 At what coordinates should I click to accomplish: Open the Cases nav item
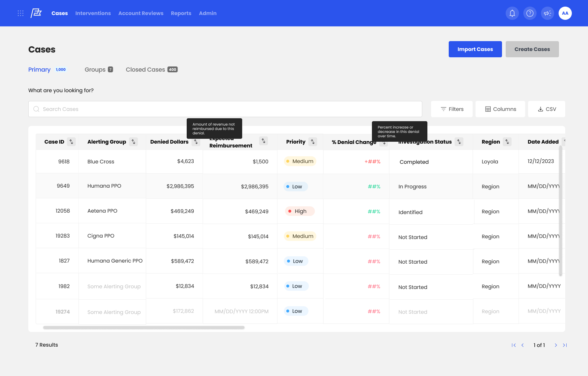click(60, 13)
